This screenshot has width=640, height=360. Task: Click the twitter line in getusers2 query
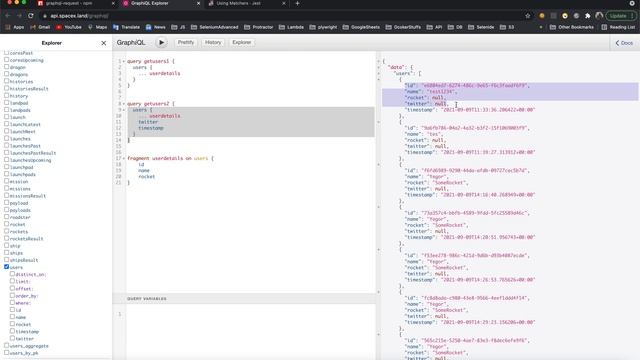[x=148, y=122]
